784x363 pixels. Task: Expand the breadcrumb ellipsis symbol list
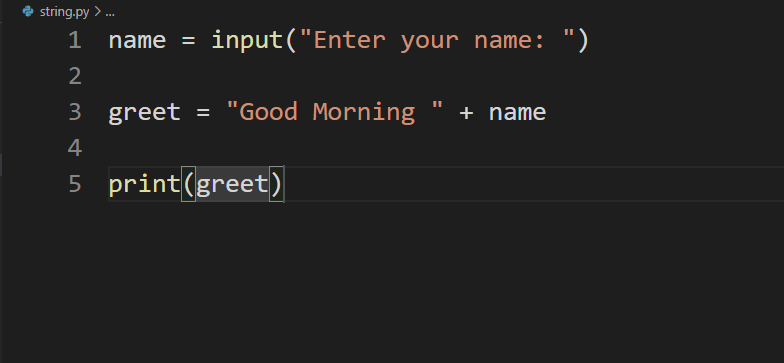click(110, 12)
